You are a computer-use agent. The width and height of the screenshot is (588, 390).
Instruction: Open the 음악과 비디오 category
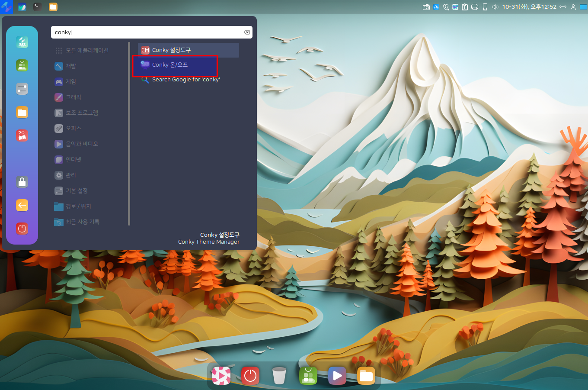pos(81,144)
